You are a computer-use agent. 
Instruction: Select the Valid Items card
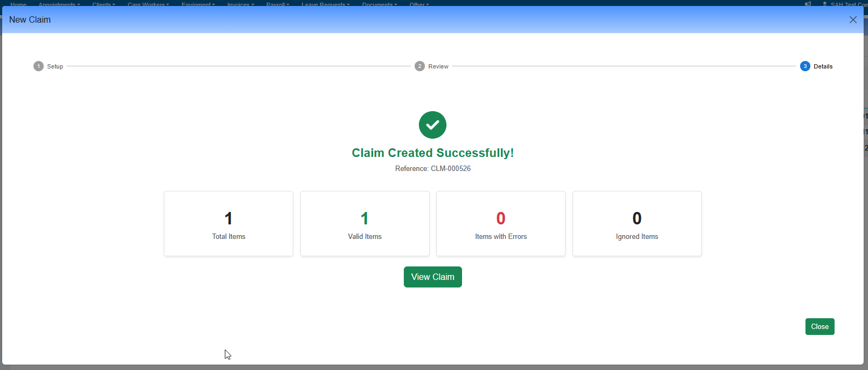(365, 223)
